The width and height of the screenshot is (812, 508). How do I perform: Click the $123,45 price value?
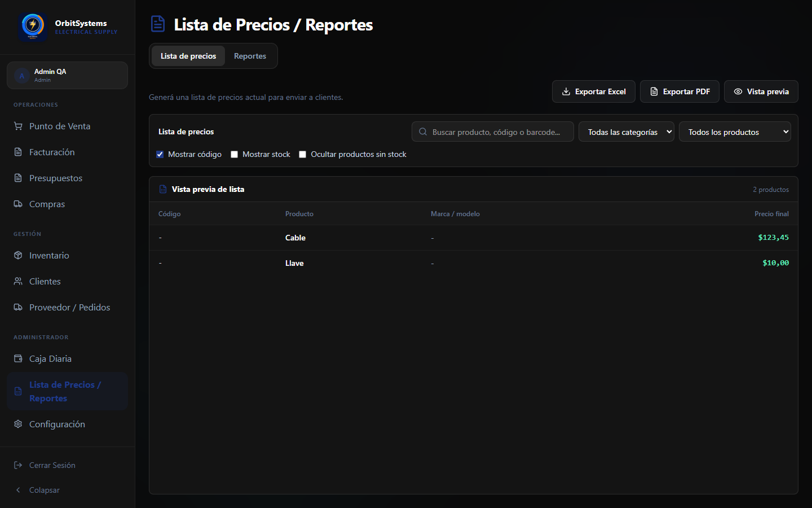(x=773, y=238)
